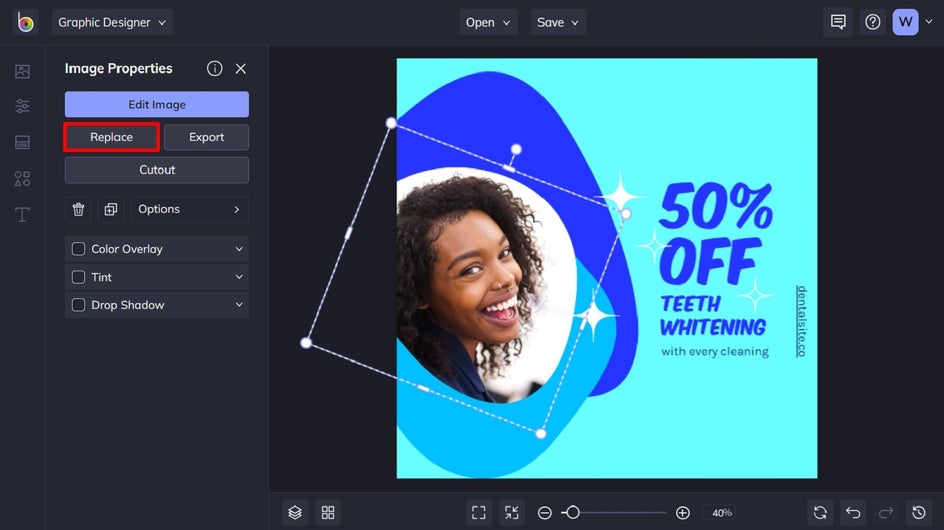Click the Replace button
Image resolution: width=944 pixels, height=530 pixels.
(x=111, y=137)
